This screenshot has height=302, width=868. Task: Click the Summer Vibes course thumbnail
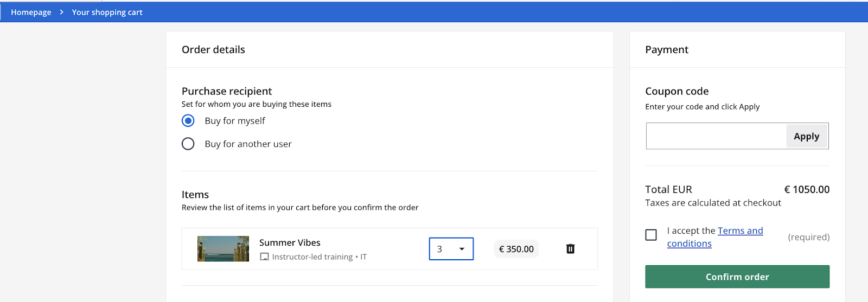[x=223, y=249]
